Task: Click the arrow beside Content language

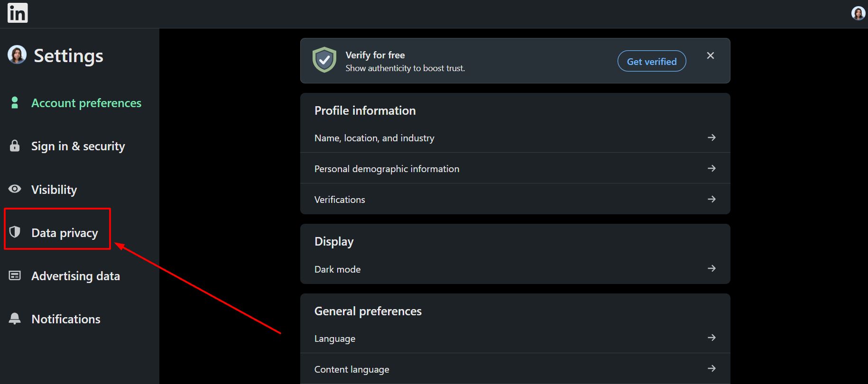Action: point(711,368)
